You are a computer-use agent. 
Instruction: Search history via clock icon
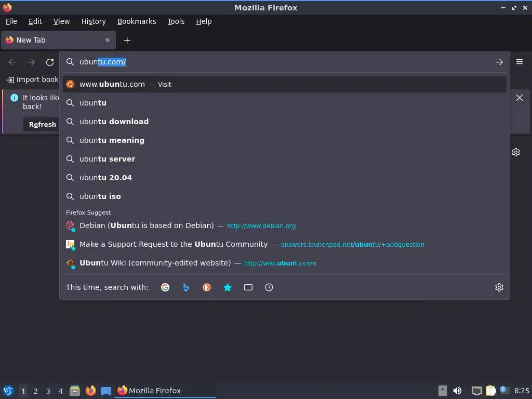[x=269, y=287]
